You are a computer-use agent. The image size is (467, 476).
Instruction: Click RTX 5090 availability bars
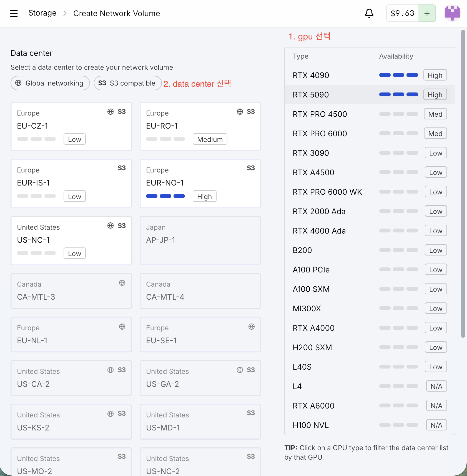(399, 94)
